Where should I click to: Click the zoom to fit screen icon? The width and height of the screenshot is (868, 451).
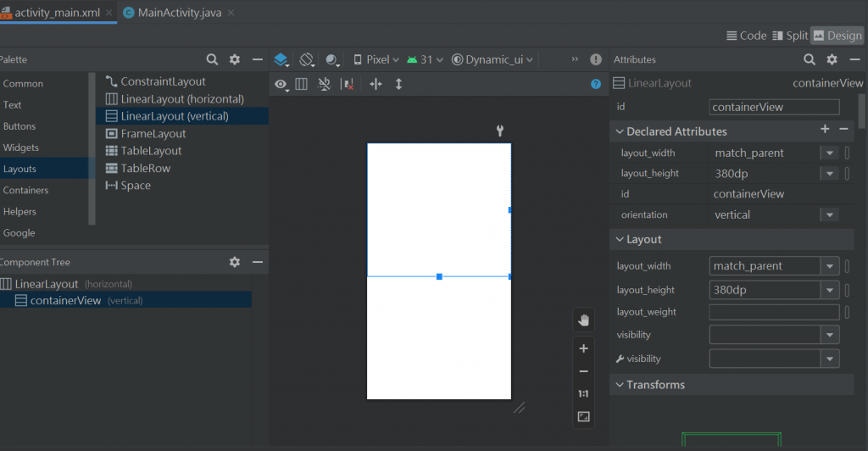click(x=583, y=416)
